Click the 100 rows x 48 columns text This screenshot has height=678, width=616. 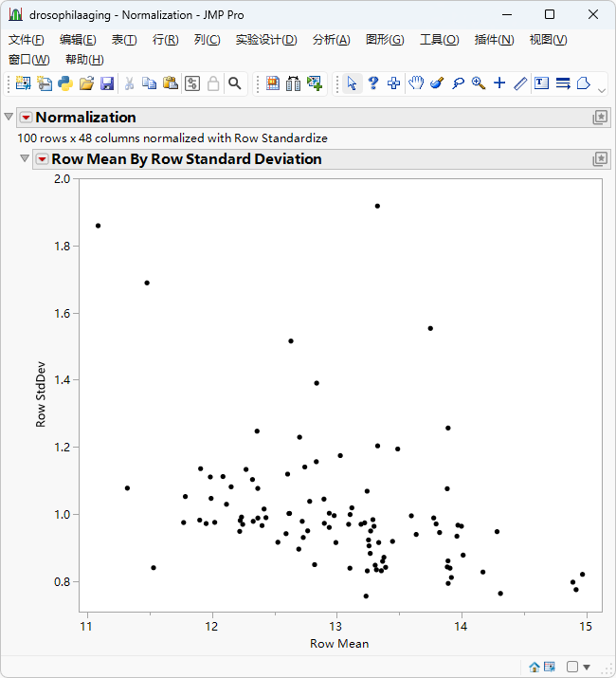pyautogui.click(x=172, y=138)
